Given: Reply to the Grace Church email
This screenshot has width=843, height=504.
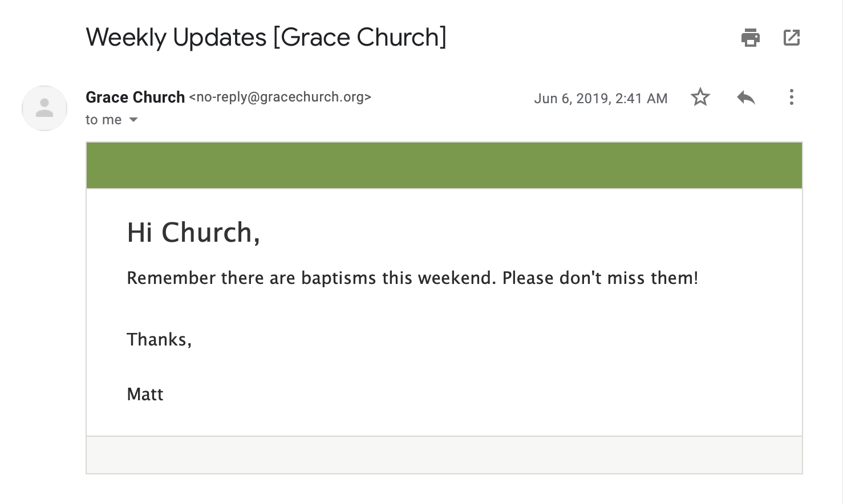Looking at the screenshot, I should tap(745, 97).
